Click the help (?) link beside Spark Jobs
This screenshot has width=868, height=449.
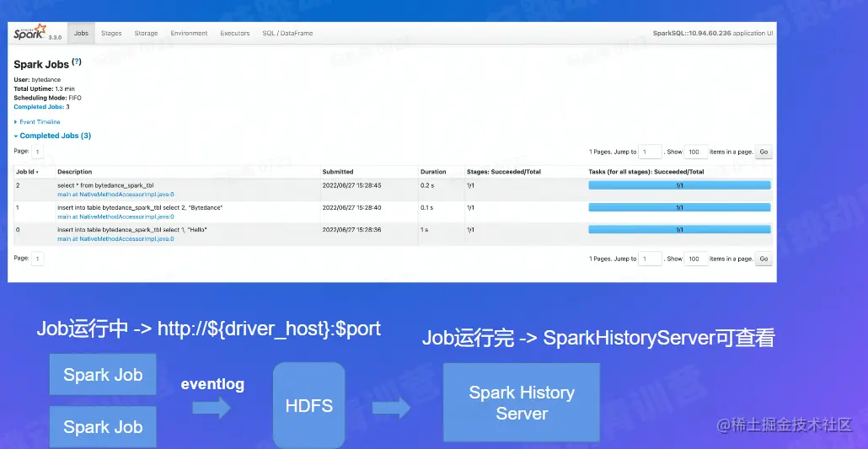pyautogui.click(x=77, y=62)
